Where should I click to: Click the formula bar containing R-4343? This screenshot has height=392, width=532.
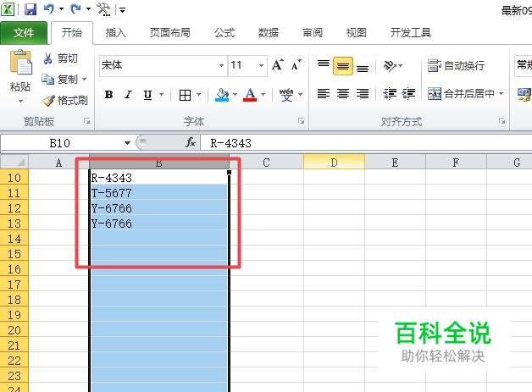coord(366,143)
